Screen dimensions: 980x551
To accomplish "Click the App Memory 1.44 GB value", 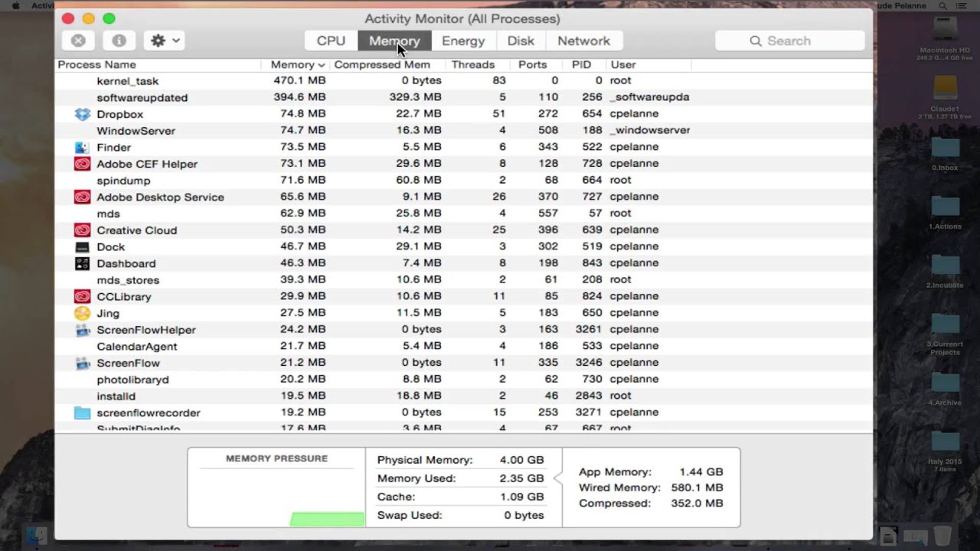I will (x=701, y=472).
